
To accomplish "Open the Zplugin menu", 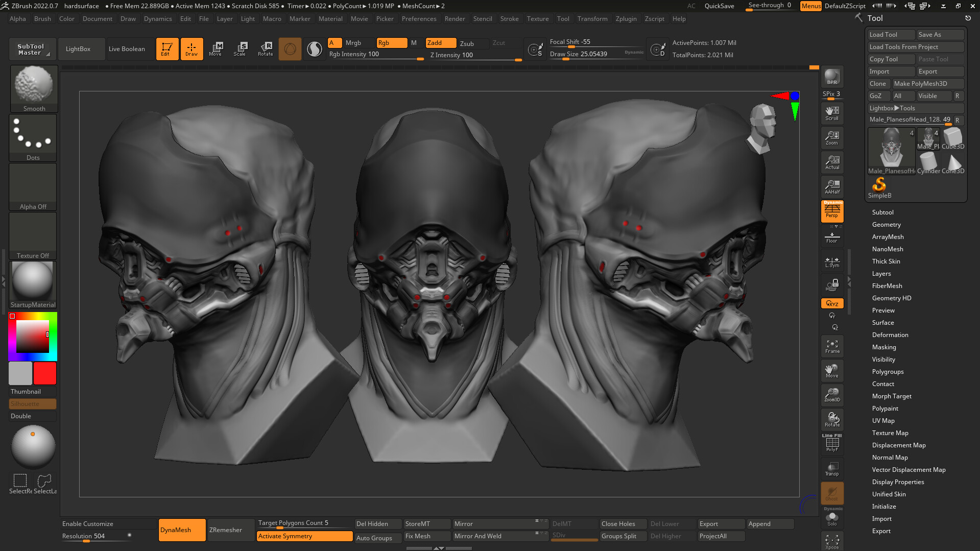I will point(626,19).
